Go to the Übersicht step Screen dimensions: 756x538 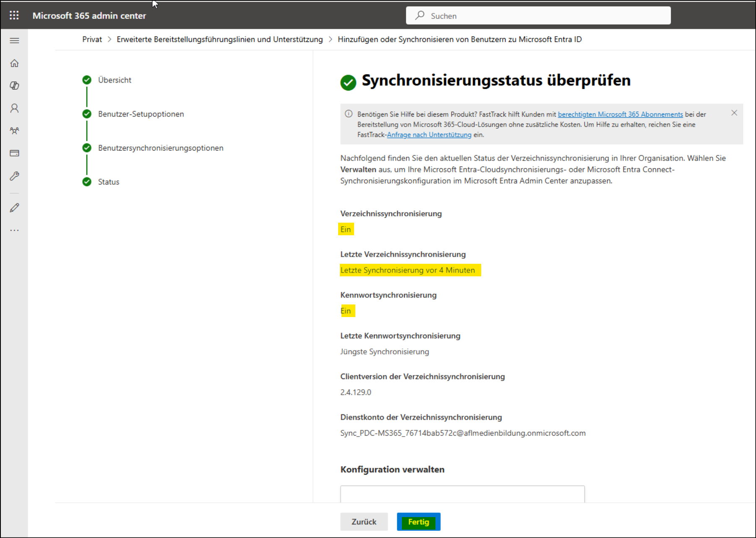[x=115, y=80]
